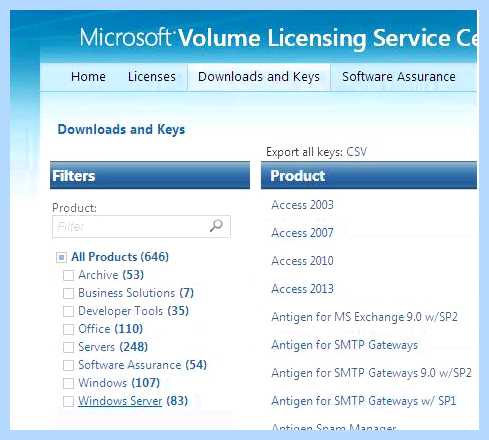Go to the Licenses tab

[x=152, y=77]
